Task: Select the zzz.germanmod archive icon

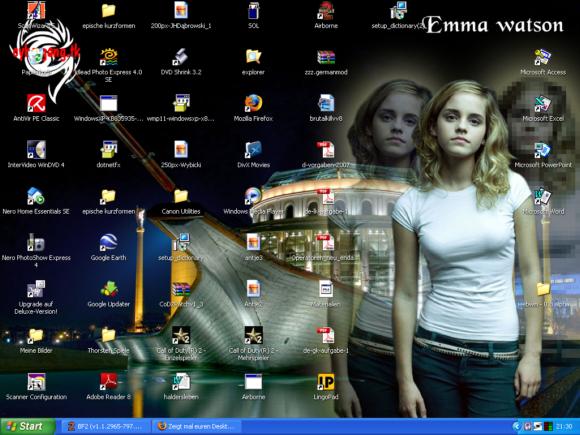Action: [326, 57]
